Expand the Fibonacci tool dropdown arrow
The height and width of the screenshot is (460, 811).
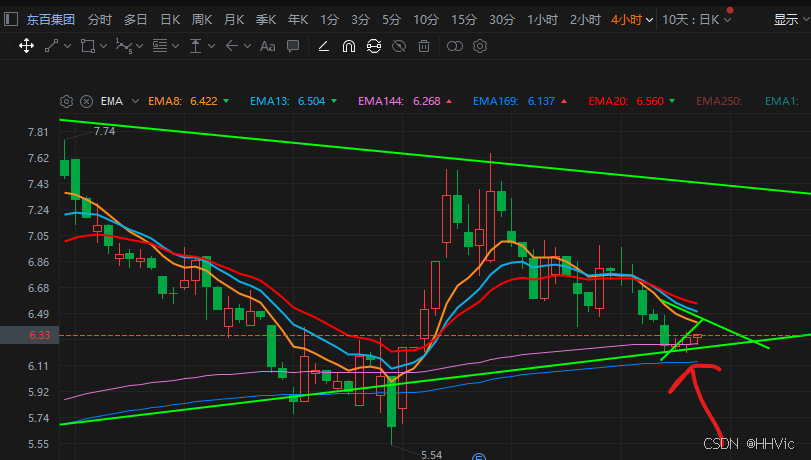(175, 46)
